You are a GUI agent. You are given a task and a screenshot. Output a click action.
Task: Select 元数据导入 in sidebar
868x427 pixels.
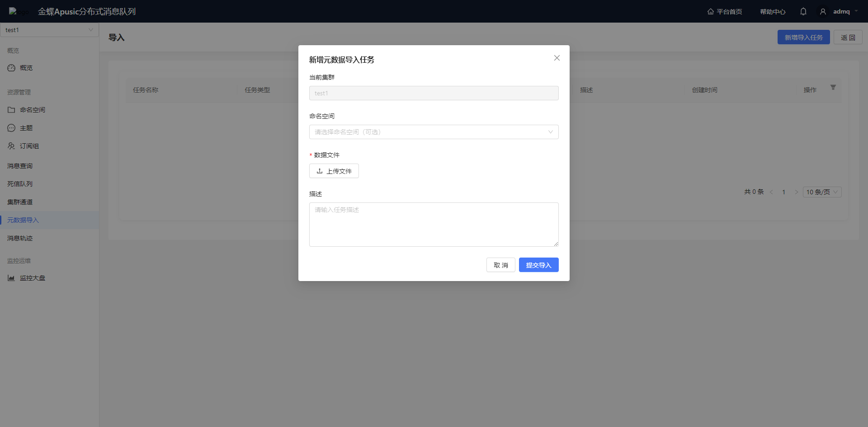click(x=49, y=220)
